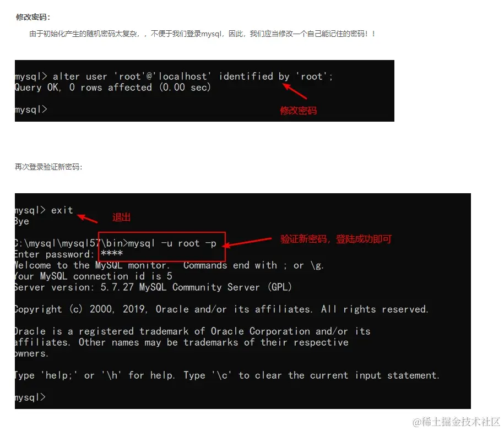
Task: Click the red arrow pointing to login box
Action: (247, 243)
